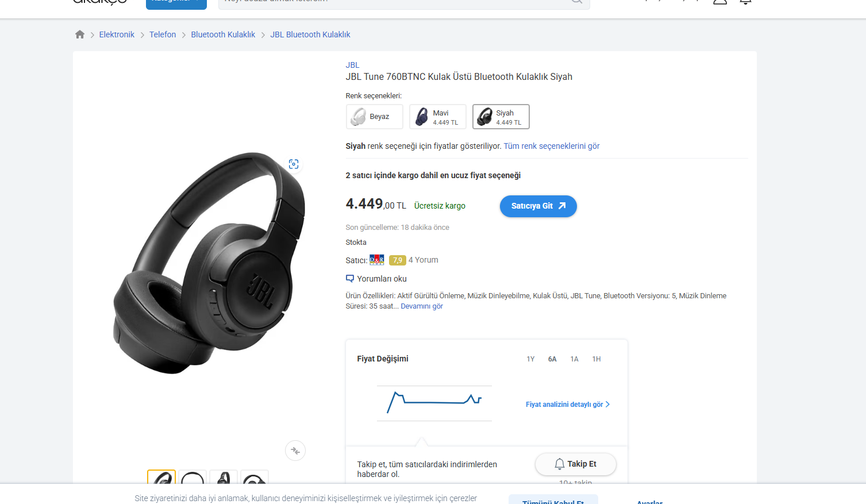Viewport: 866px width, 504px height.
Task: Click the Takip Et button
Action: point(576,464)
